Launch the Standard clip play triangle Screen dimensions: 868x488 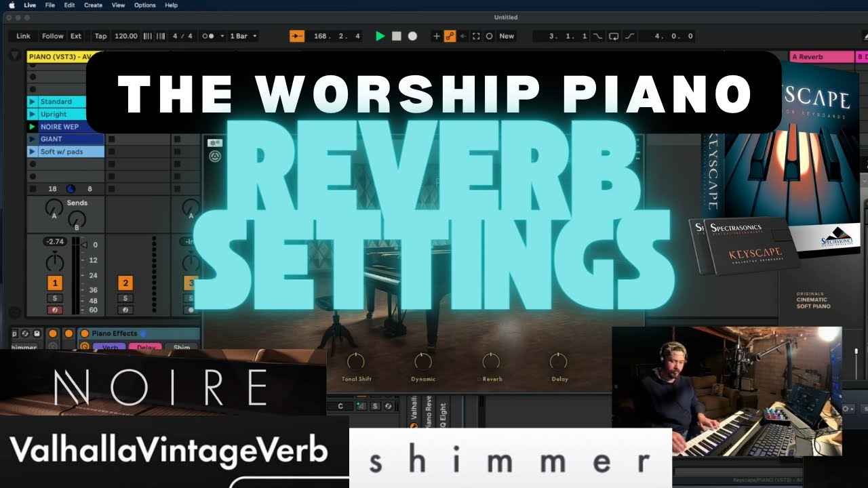pos(32,102)
